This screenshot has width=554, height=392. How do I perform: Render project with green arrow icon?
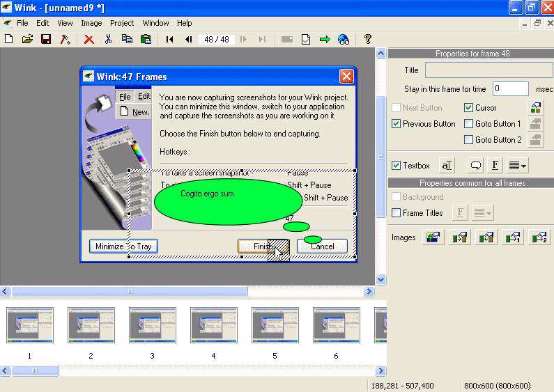point(325,39)
